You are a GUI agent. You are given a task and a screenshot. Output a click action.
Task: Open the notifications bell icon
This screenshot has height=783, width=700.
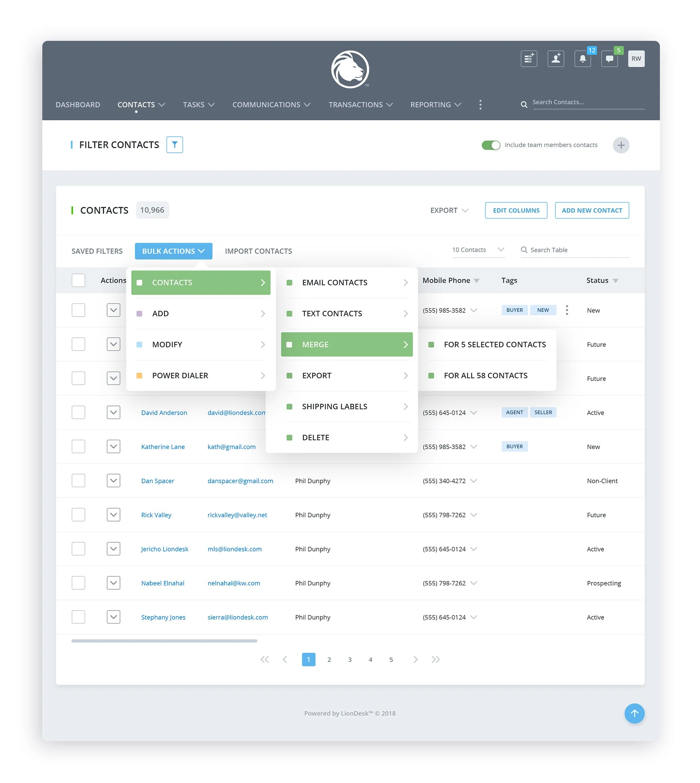pos(583,58)
